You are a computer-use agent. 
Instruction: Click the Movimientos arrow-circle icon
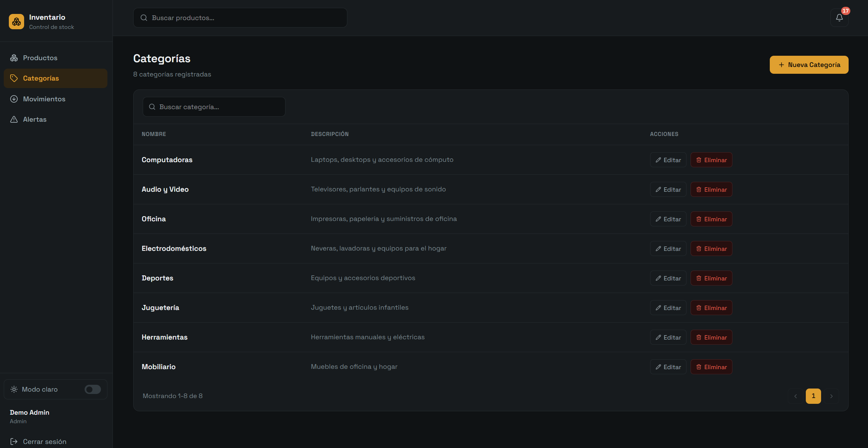pyautogui.click(x=14, y=99)
